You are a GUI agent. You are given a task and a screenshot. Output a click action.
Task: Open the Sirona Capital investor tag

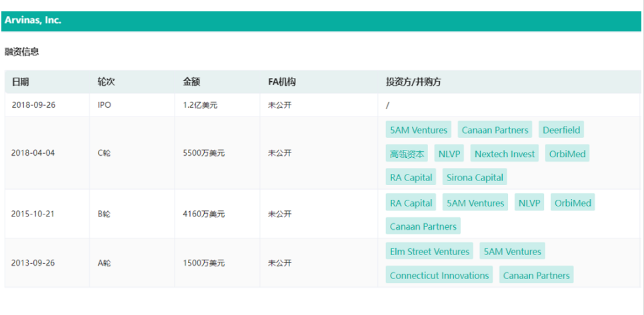pyautogui.click(x=475, y=177)
